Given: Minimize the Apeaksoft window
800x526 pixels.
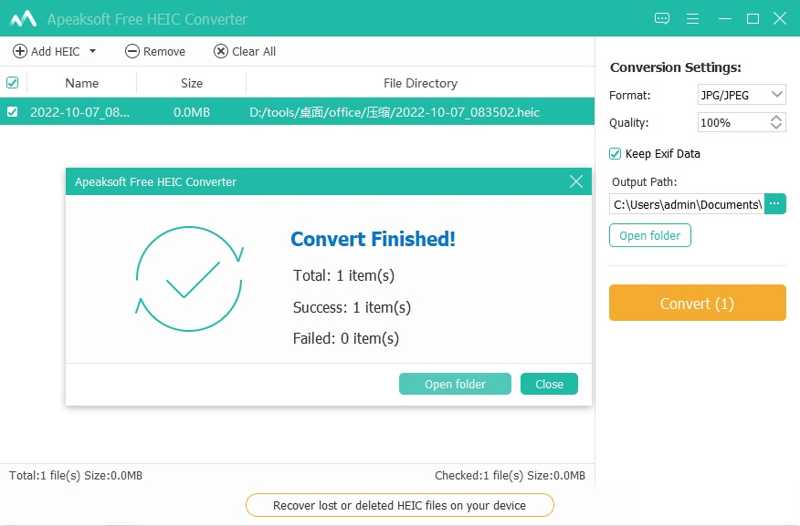Looking at the screenshot, I should click(x=724, y=19).
